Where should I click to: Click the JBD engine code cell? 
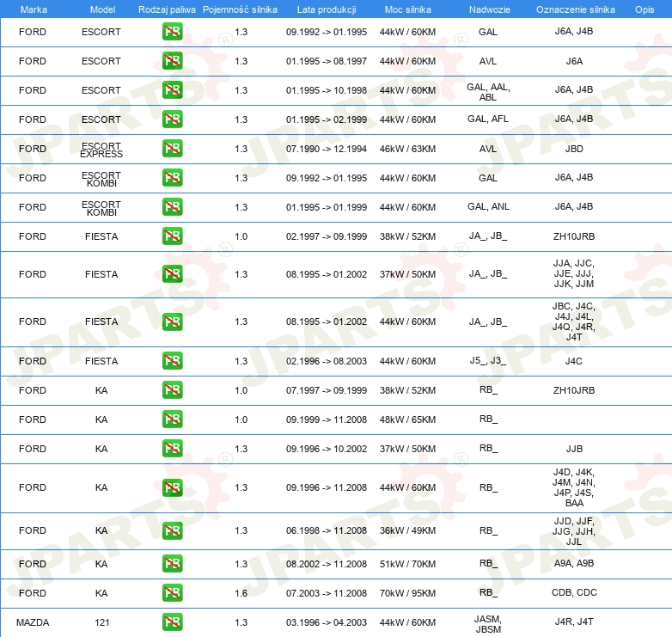[574, 149]
